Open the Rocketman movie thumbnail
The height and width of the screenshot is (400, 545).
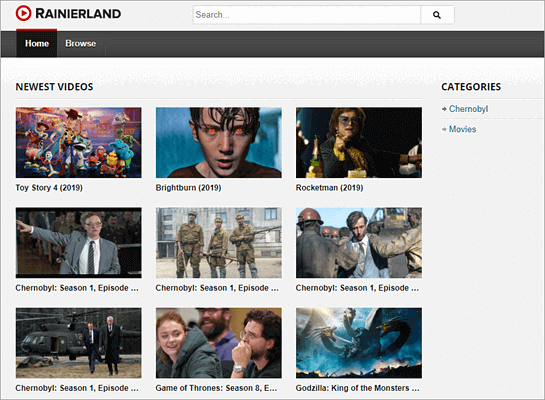359,142
